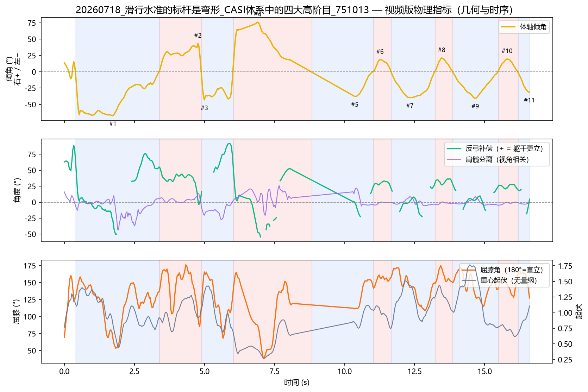The height and width of the screenshot is (392, 588).
Task: Select the 体轴倾角 legend entry
Action: click(524, 27)
